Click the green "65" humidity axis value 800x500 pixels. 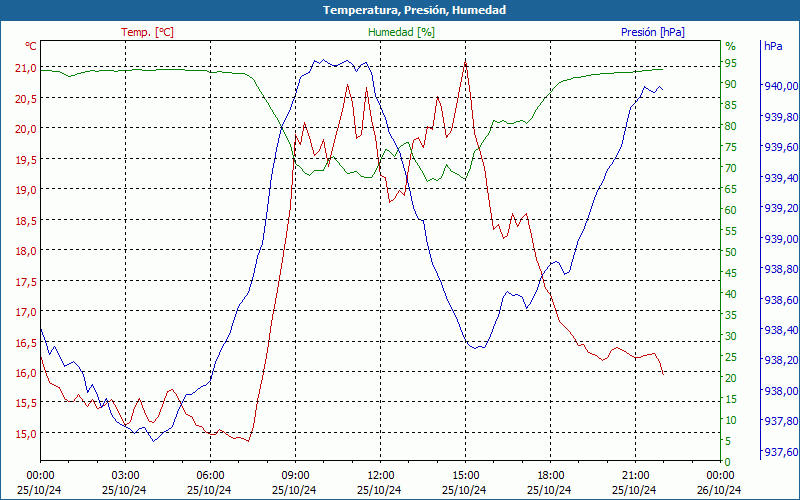point(731,189)
